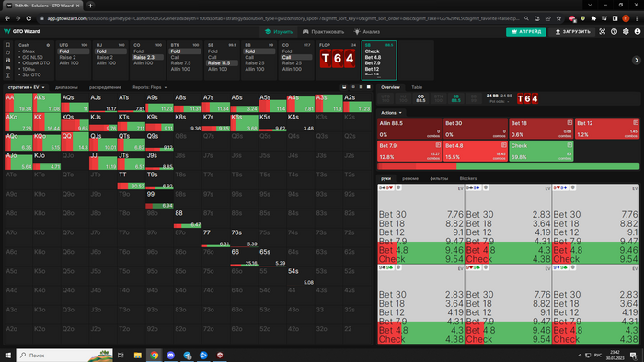Click the ЗАГРУЗИТЬ upload button

[x=572, y=31]
